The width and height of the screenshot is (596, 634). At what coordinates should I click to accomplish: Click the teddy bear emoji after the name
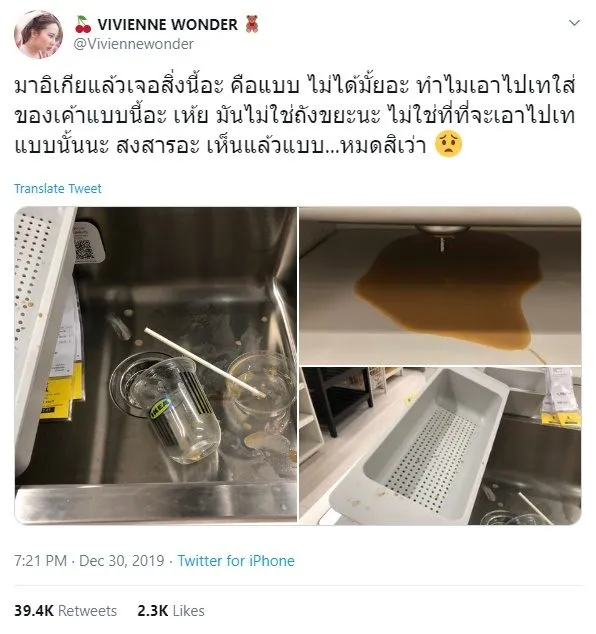(x=252, y=24)
